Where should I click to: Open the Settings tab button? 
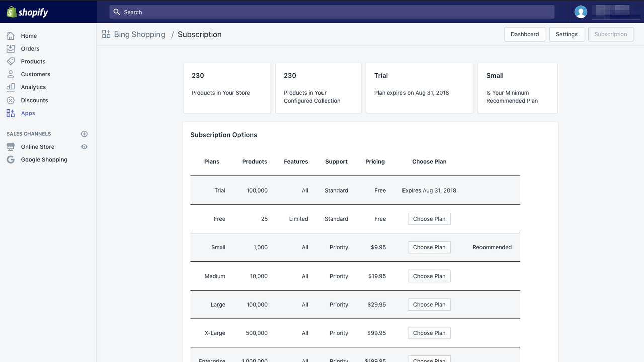[567, 34]
